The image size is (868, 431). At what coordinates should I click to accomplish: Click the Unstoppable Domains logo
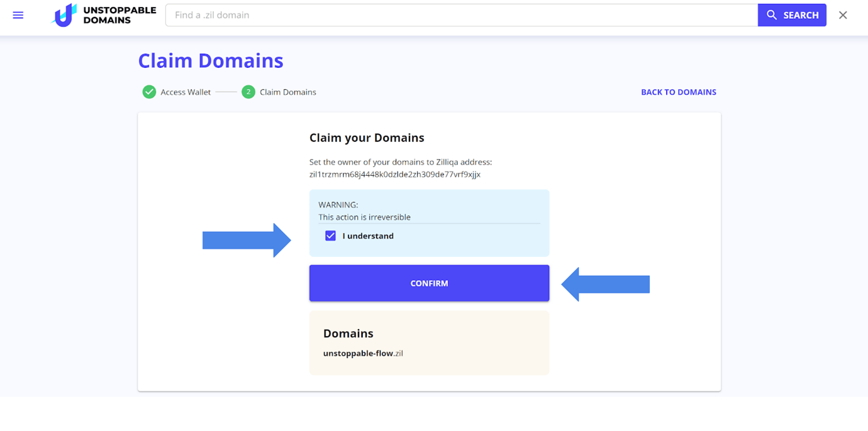click(x=104, y=15)
